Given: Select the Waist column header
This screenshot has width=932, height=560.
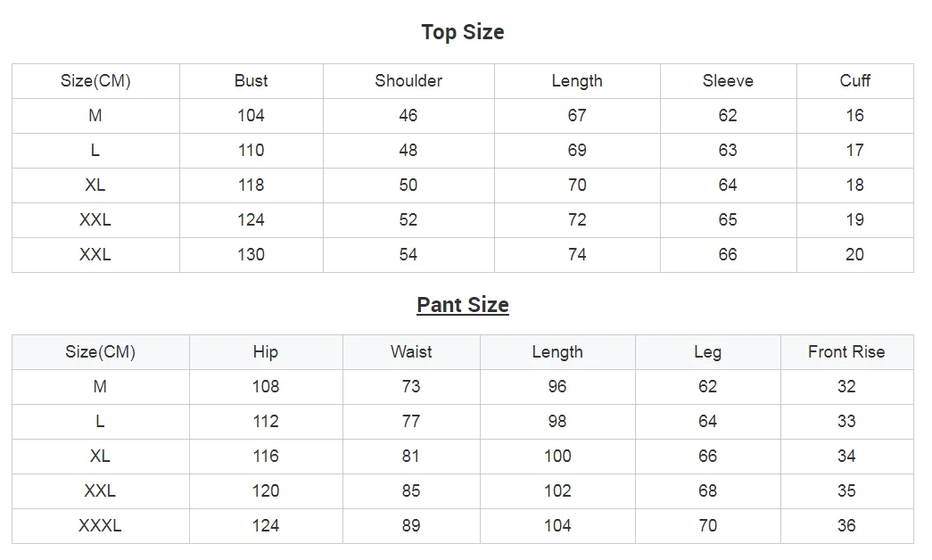Looking at the screenshot, I should (x=411, y=352).
